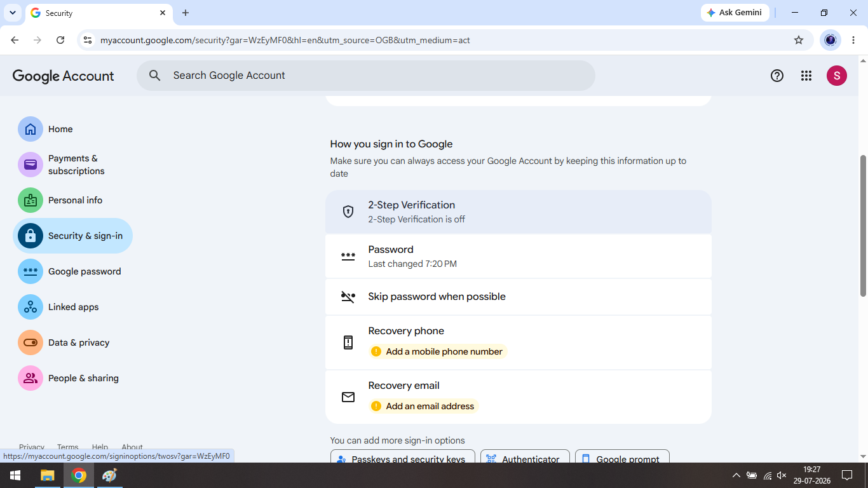Open the Paint app on the taskbar
Viewport: 868px width, 488px height.
[109, 475]
